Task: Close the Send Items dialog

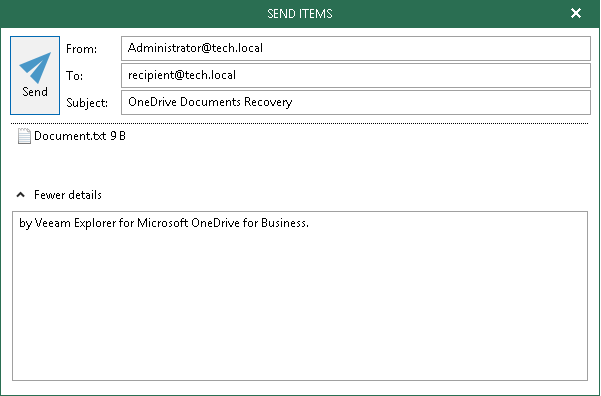Action: [576, 13]
